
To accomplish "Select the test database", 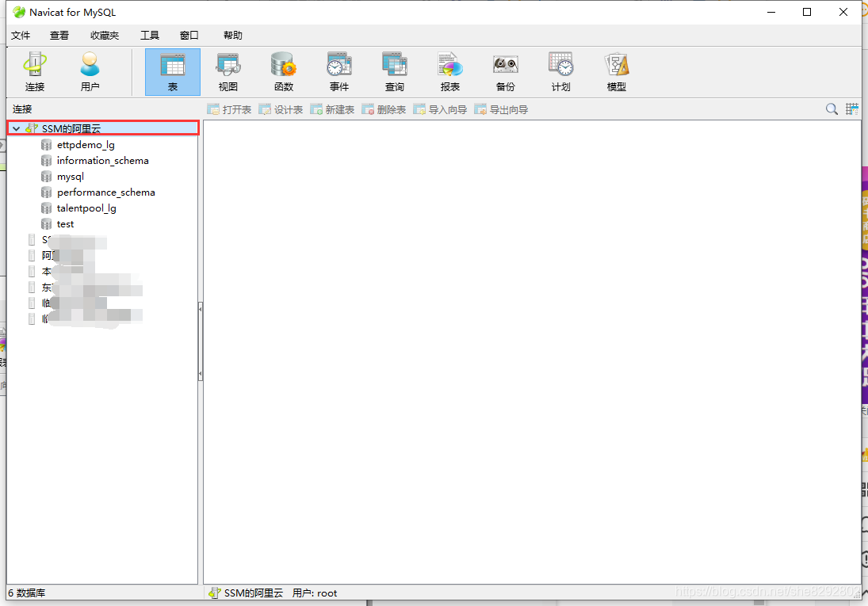I will (65, 224).
